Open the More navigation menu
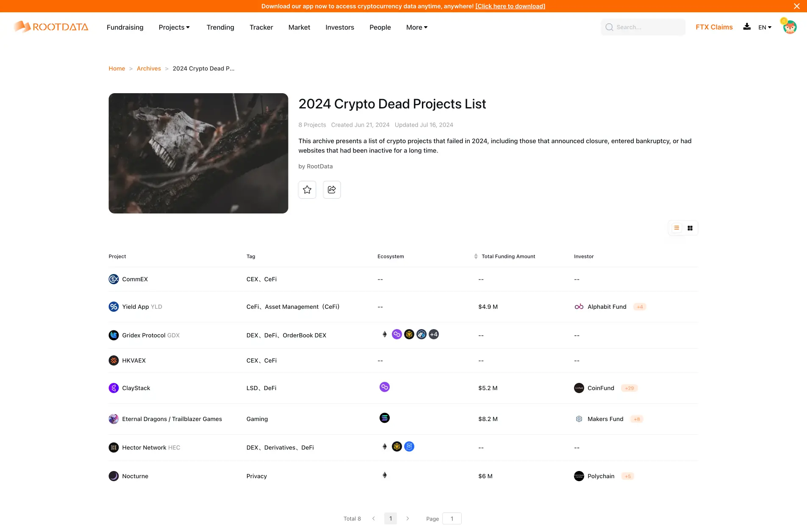 [x=416, y=27]
